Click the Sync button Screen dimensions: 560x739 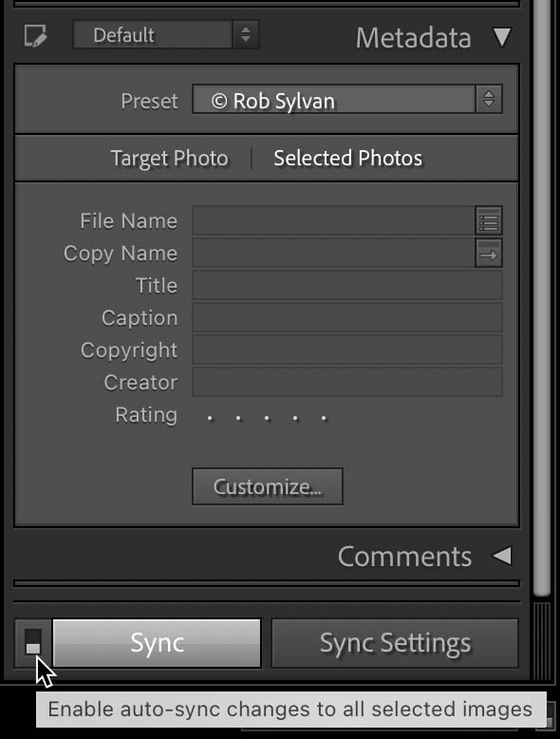(x=157, y=643)
